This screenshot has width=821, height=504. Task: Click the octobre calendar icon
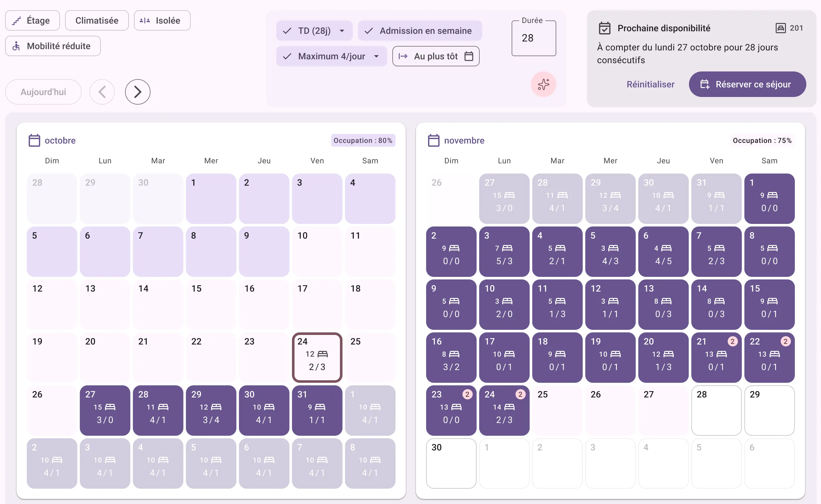point(34,140)
